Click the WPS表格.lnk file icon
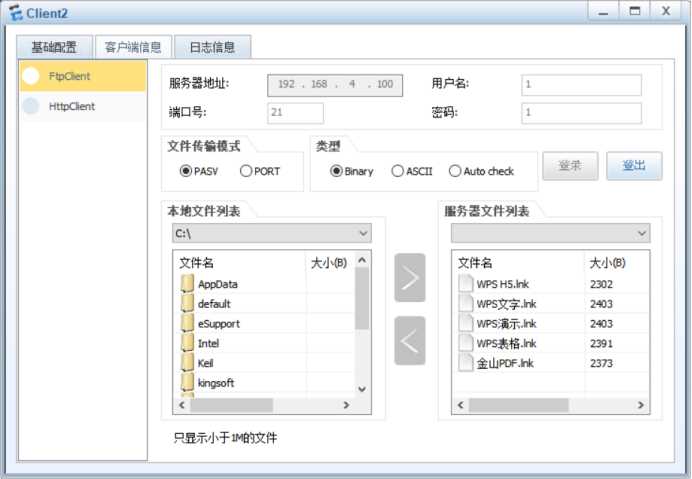 click(466, 343)
